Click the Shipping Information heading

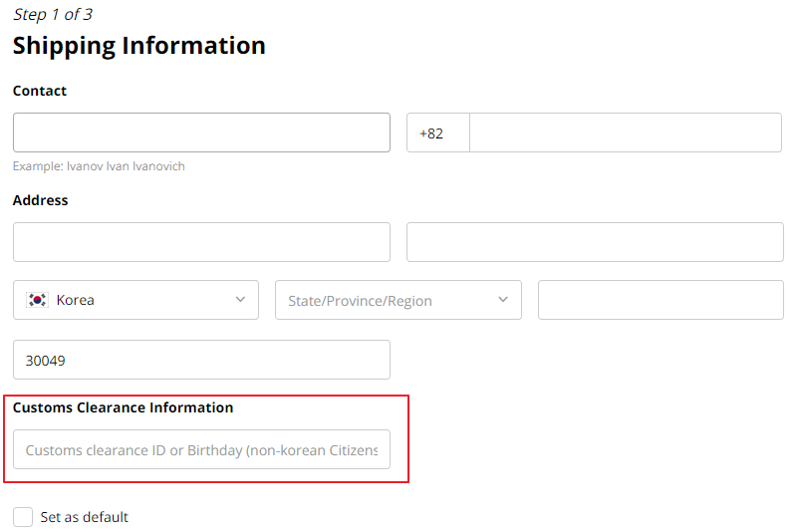click(138, 46)
